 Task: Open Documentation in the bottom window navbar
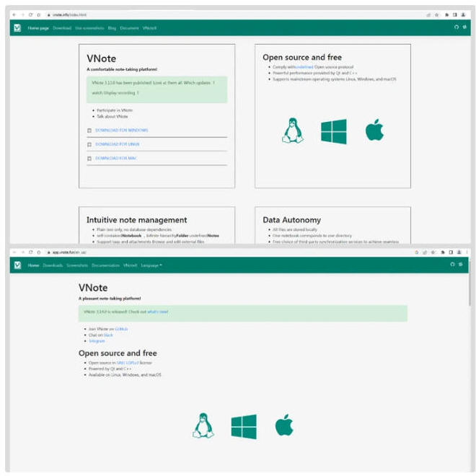point(105,265)
